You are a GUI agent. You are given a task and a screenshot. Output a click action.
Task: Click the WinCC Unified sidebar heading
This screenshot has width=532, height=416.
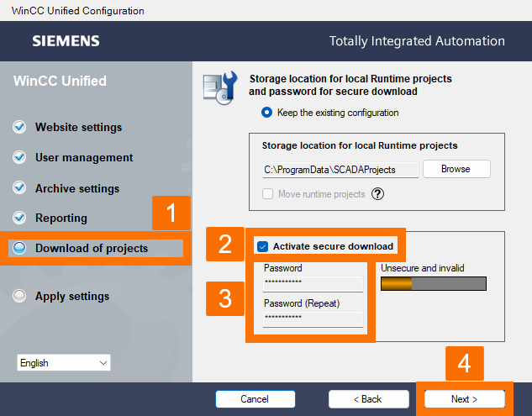click(60, 81)
